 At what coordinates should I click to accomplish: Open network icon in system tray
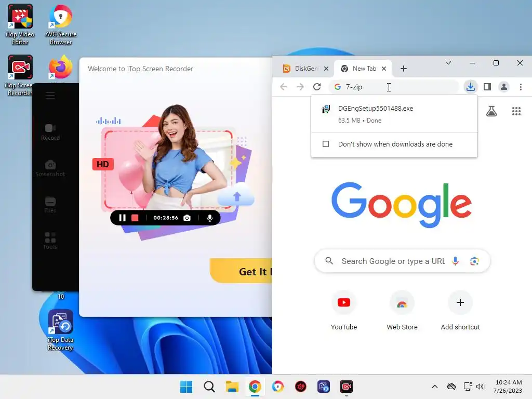(468, 387)
